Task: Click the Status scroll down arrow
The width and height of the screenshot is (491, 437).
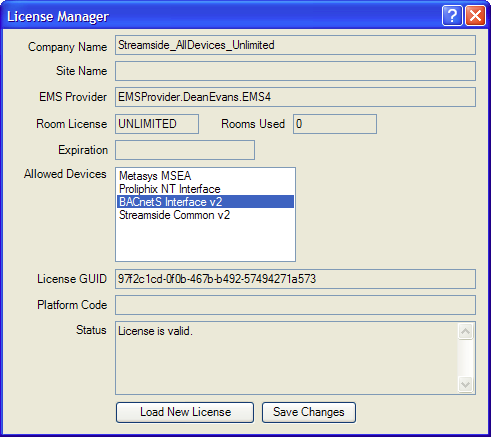Action: pyautogui.click(x=465, y=384)
